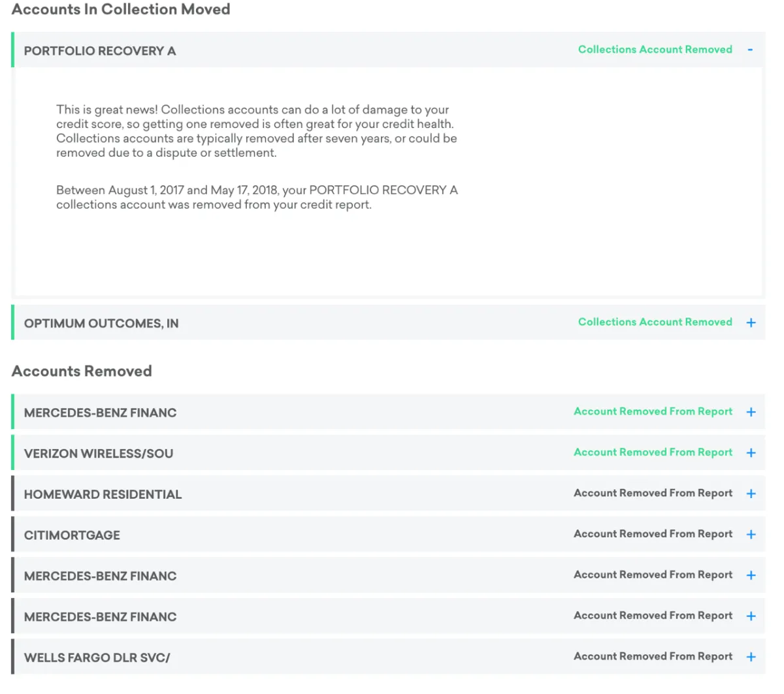
Task: Collapse PORTFOLIO RECOVERY A using the minus icon
Action: 750,50
